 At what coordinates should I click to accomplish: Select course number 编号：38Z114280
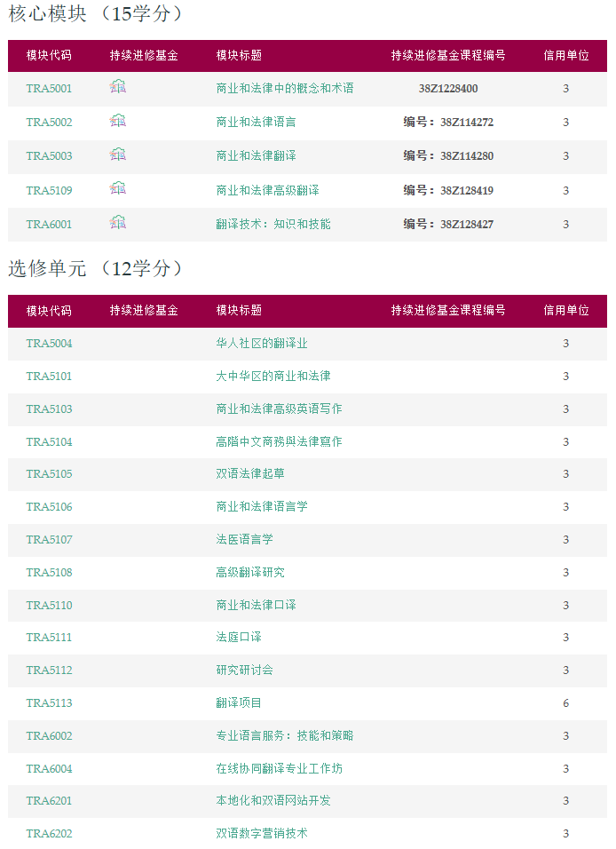click(x=448, y=156)
